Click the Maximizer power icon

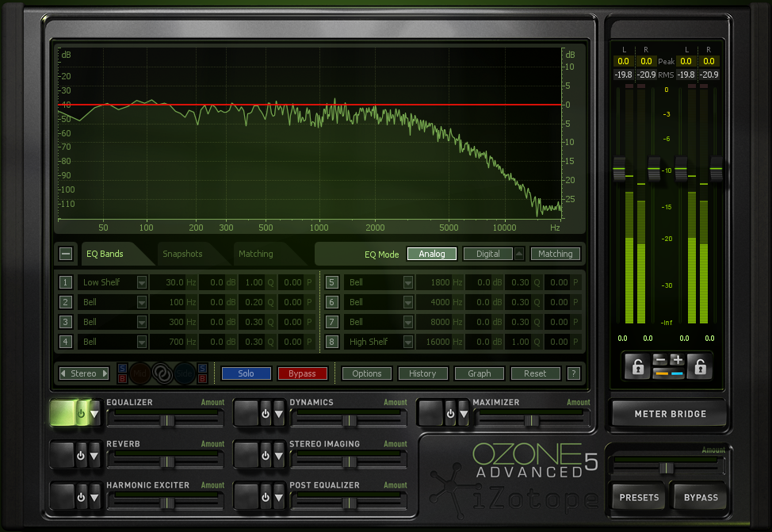point(450,414)
